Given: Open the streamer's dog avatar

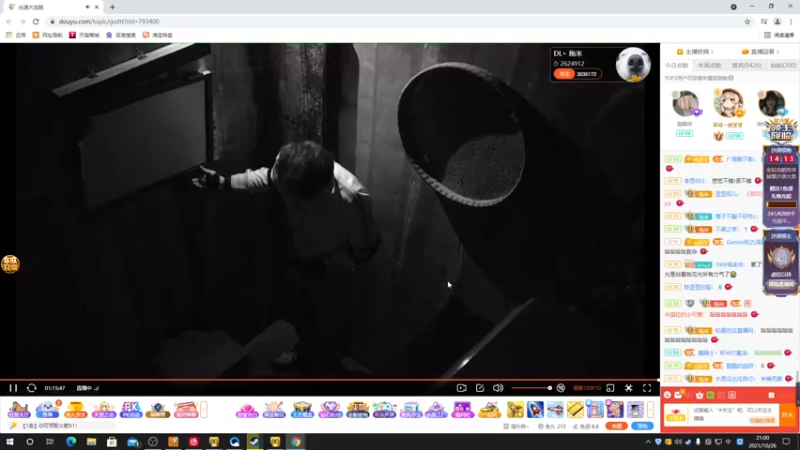Looking at the screenshot, I should 633,64.
